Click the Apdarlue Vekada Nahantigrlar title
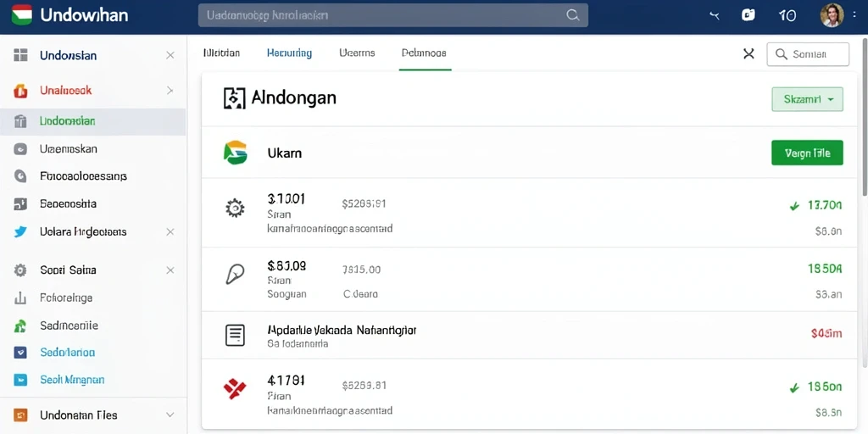The width and height of the screenshot is (868, 434). click(x=342, y=331)
